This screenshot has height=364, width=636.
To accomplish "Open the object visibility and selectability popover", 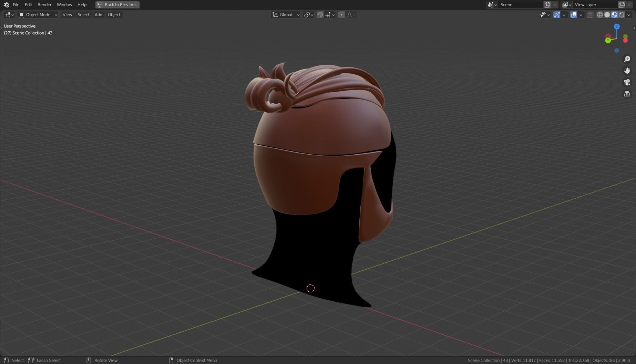I will [545, 15].
